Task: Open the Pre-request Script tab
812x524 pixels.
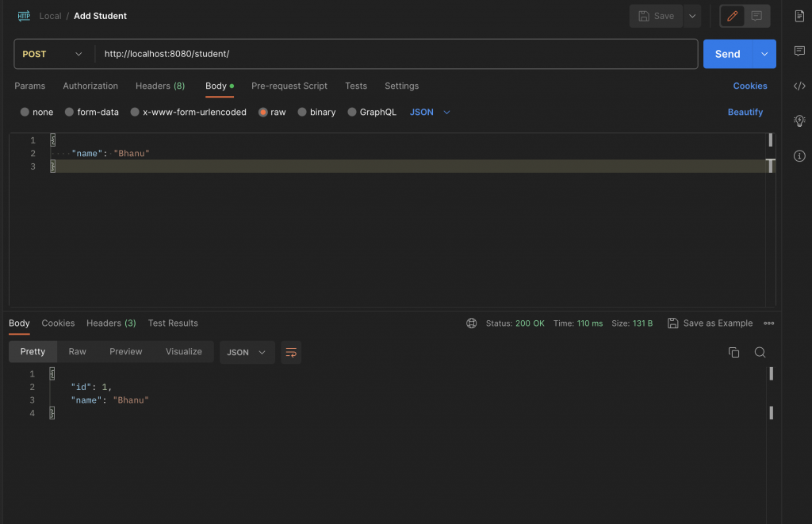Action: point(289,86)
